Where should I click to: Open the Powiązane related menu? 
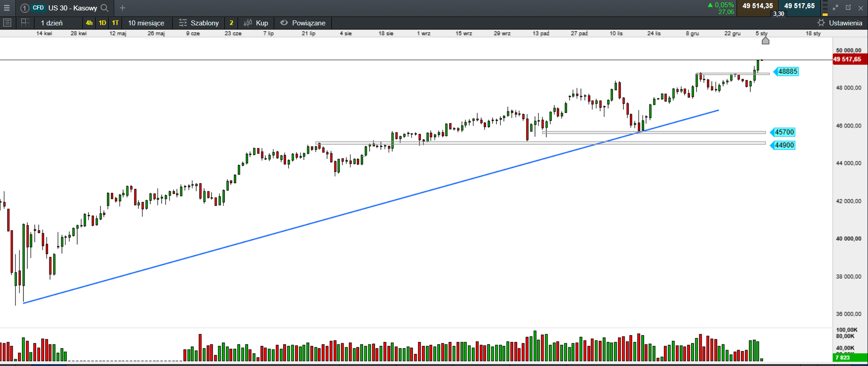pos(303,23)
